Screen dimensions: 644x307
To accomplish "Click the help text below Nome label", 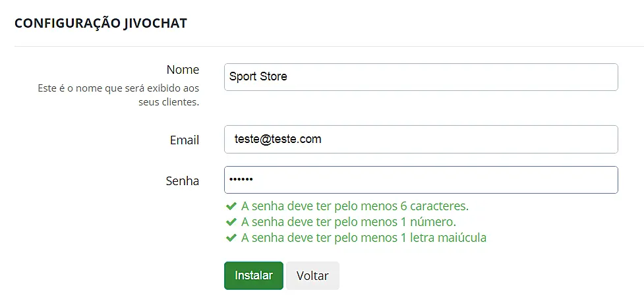I will point(119,95).
